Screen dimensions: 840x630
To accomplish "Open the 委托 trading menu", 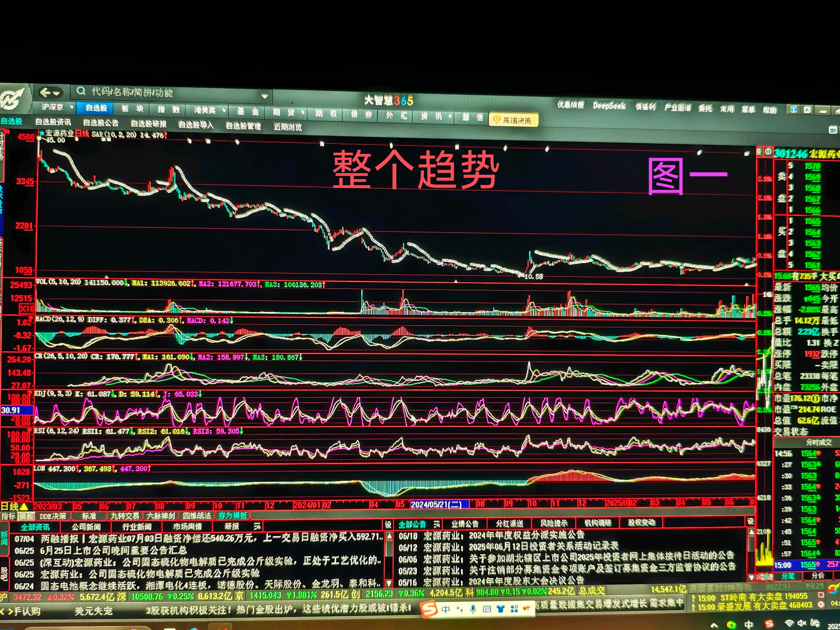I will click(x=705, y=109).
